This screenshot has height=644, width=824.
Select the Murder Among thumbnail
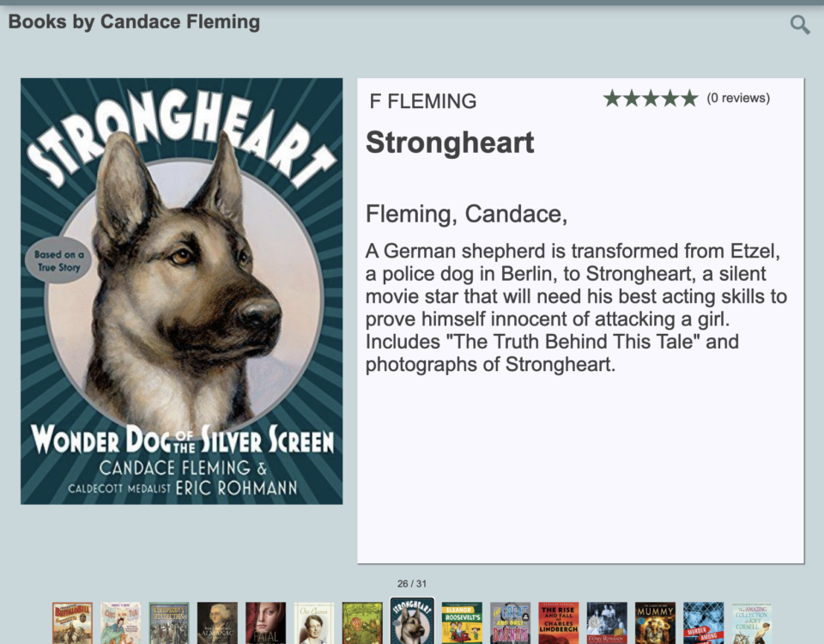704,623
